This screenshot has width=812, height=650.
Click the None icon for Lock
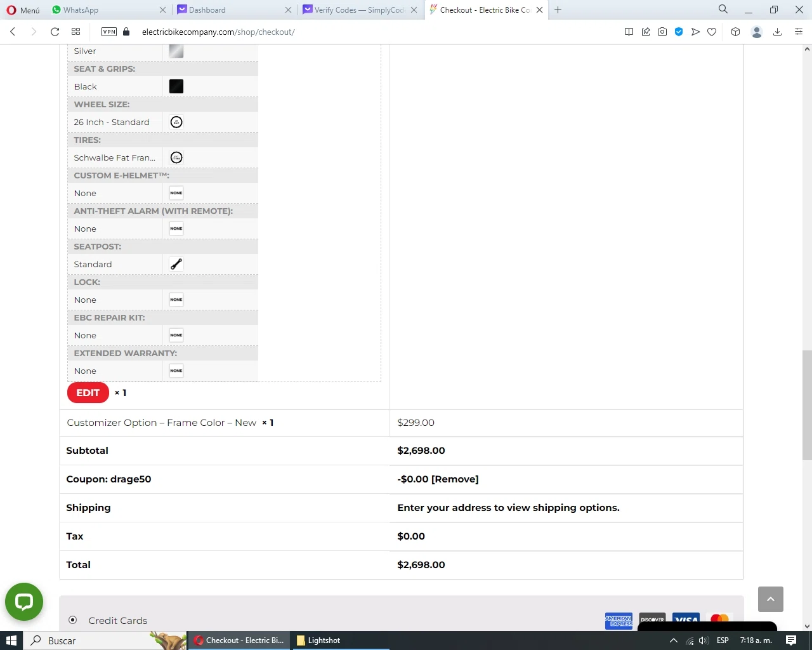pos(176,300)
